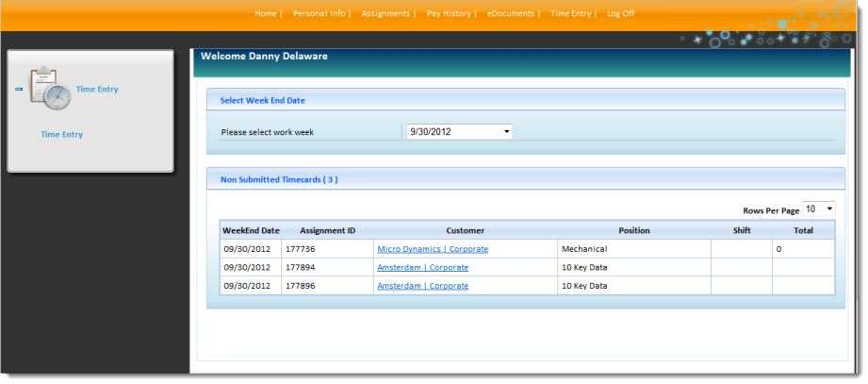This screenshot has width=868, height=384.
Task: Click the Customer column header
Action: point(465,230)
